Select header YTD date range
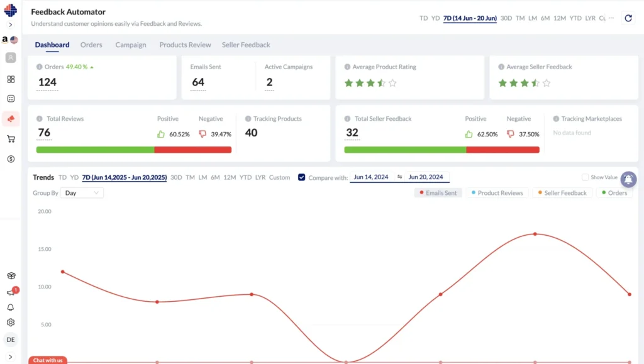The width and height of the screenshot is (644, 364). click(x=575, y=18)
